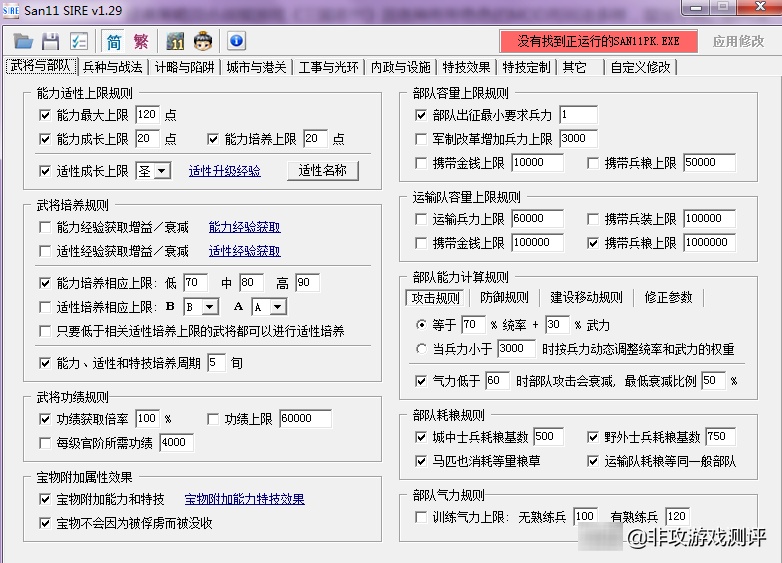
Task: Toggle 能力培养上限 checkbox
Action: coord(213,139)
